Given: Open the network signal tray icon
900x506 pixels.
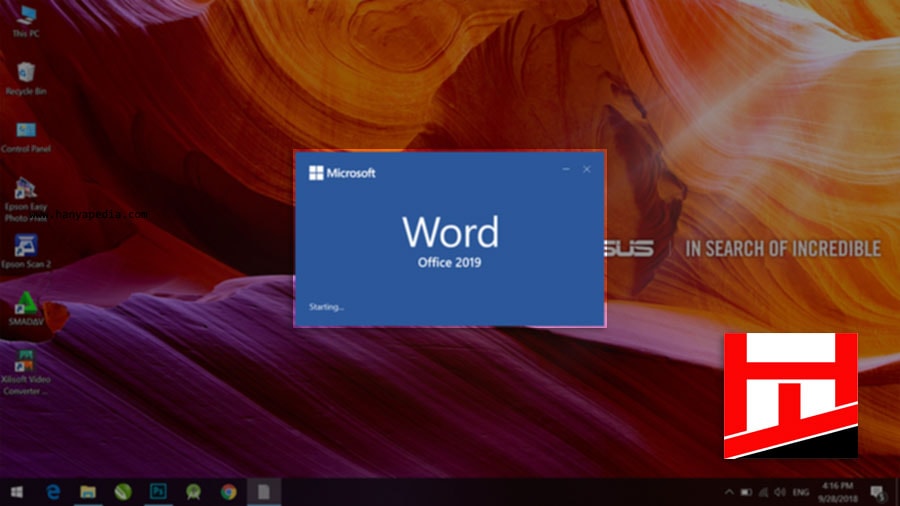Looking at the screenshot, I should (x=763, y=492).
